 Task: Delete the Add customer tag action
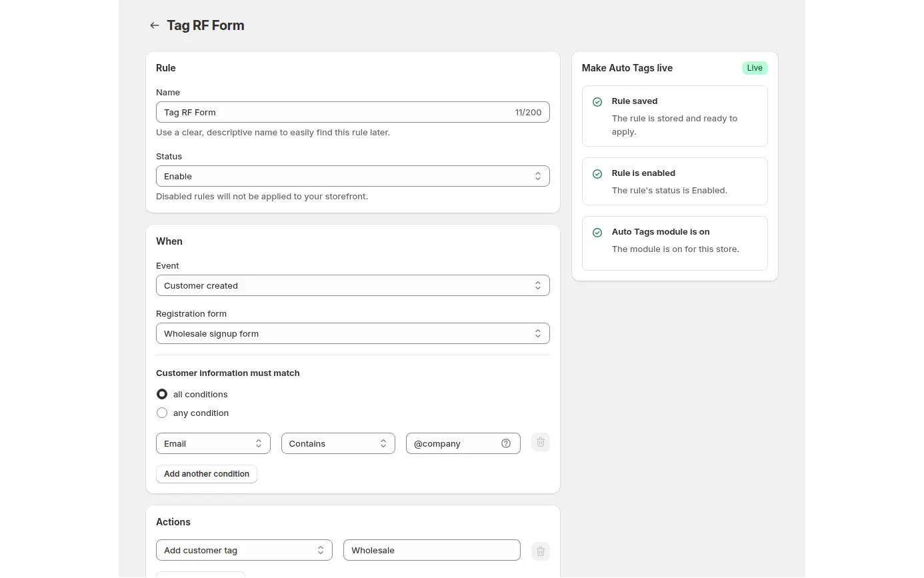click(x=541, y=551)
